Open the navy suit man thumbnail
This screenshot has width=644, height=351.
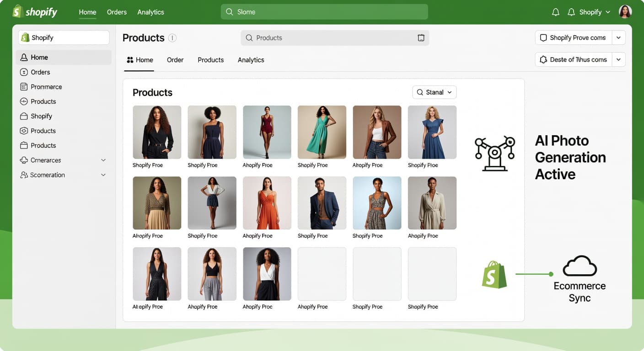(x=322, y=203)
